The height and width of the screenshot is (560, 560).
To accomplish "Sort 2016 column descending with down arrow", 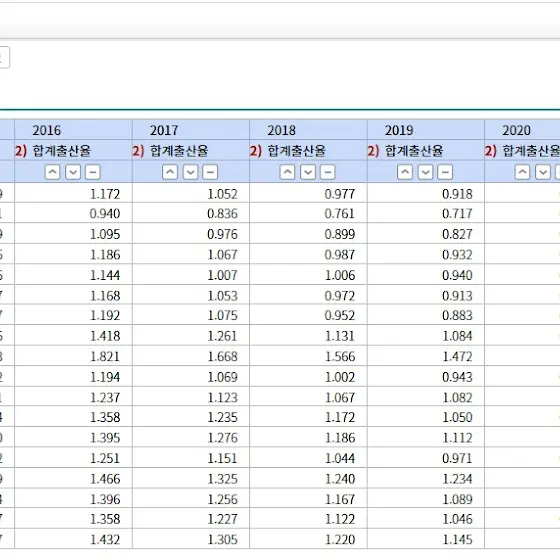I will tap(73, 172).
